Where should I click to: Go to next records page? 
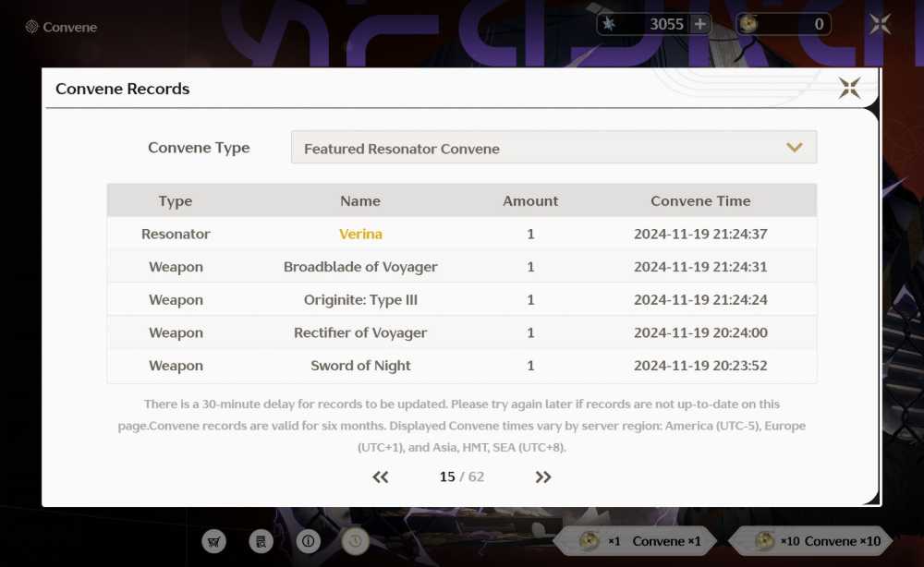542,477
